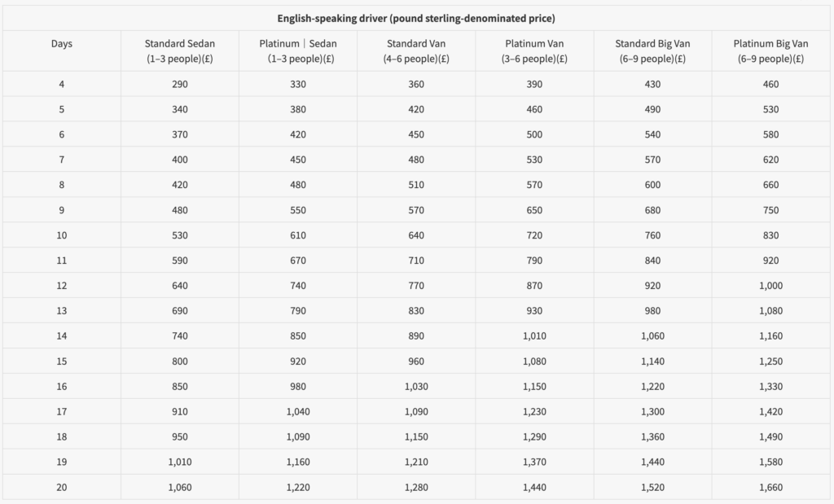The width and height of the screenshot is (834, 504).
Task: Click Platinum Sedan price for 19 days
Action: (298, 462)
